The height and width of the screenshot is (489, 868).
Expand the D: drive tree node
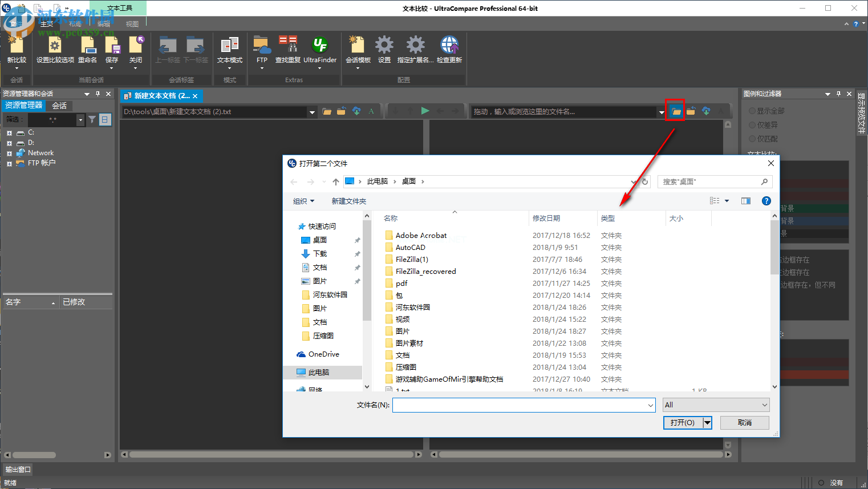tap(9, 143)
